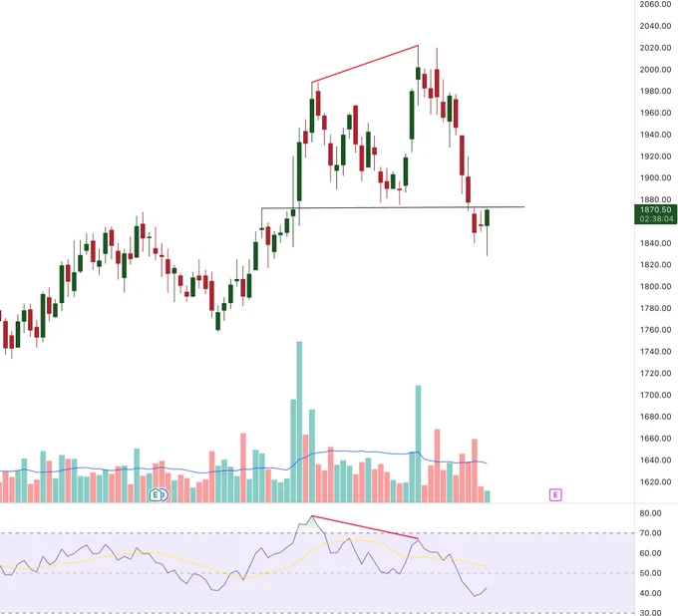The width and height of the screenshot is (678, 616).
Task: Click the green past earnings E marker
Action: tap(155, 494)
